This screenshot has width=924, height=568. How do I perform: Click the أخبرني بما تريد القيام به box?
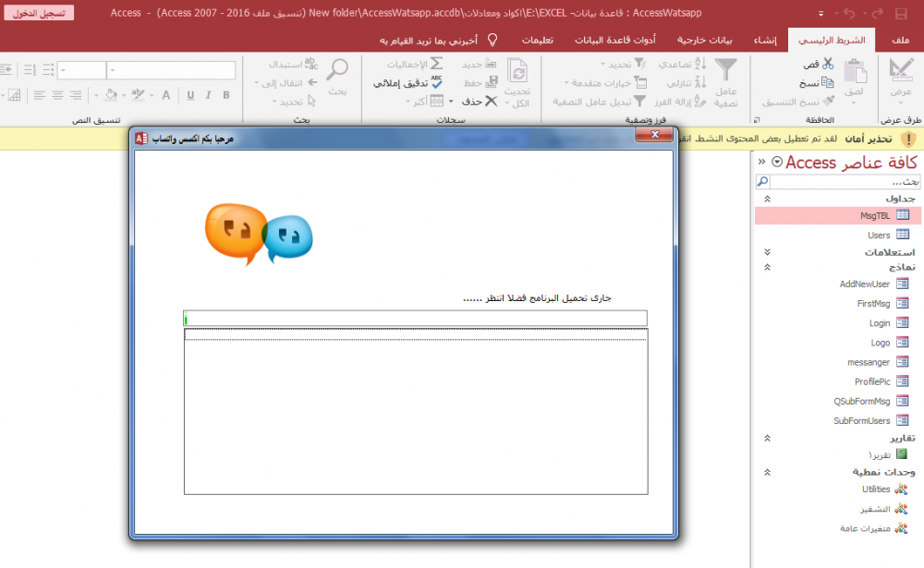438,40
